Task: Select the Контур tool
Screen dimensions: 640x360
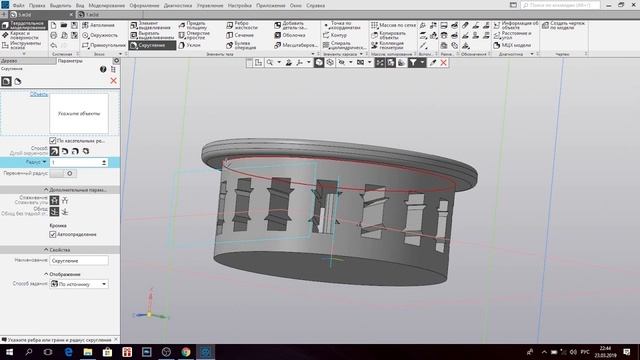Action: pyautogui.click(x=335, y=35)
